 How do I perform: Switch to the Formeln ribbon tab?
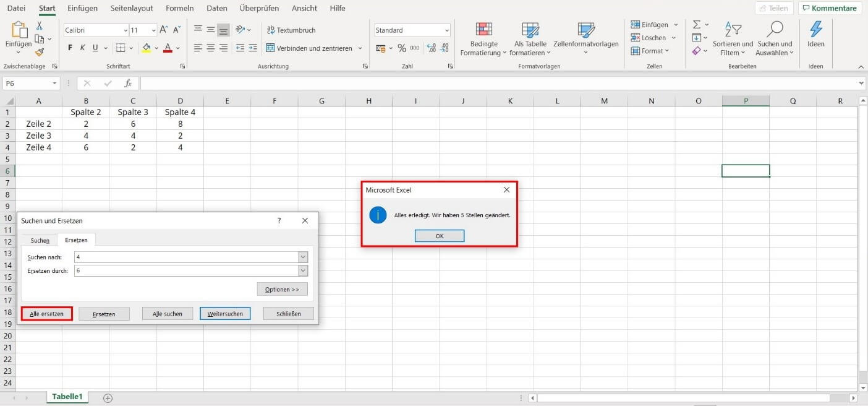tap(180, 8)
